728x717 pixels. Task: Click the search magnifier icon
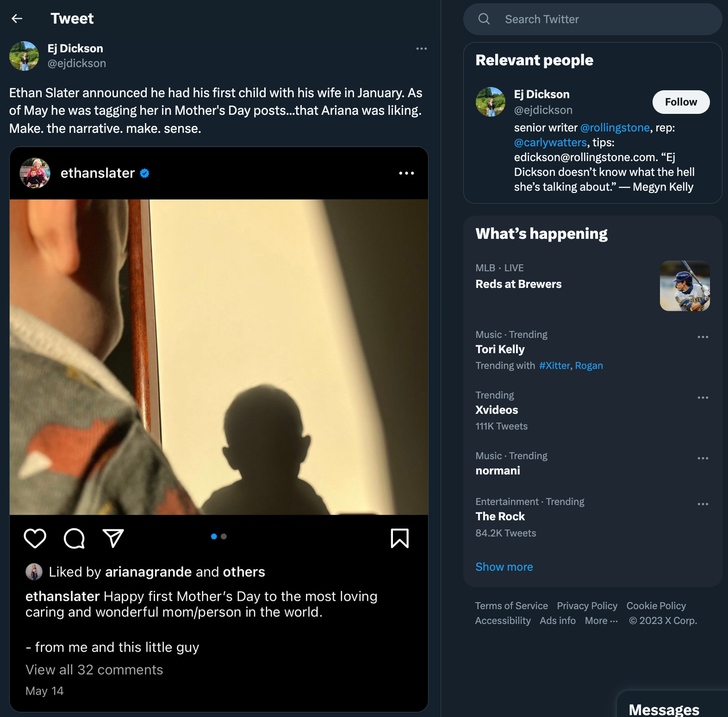pos(484,19)
